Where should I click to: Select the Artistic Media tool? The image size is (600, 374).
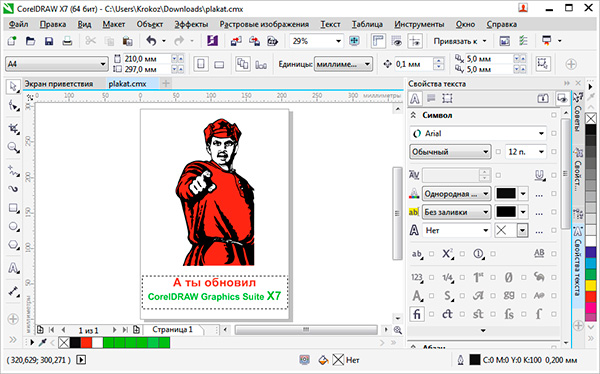click(x=13, y=189)
